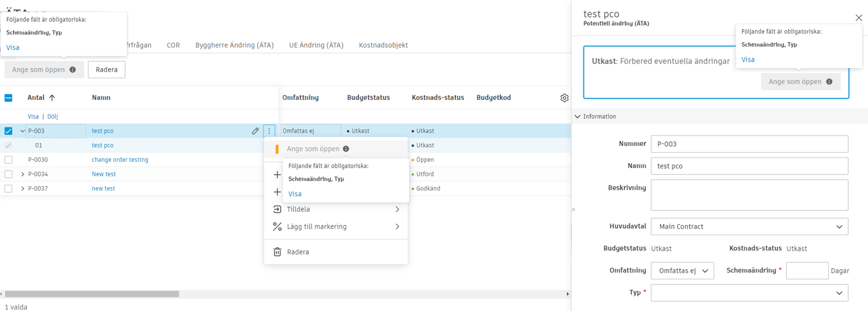The height and width of the screenshot is (311, 868).
Task: Click the Tilldela assign icon in the context menu
Action: point(277,209)
